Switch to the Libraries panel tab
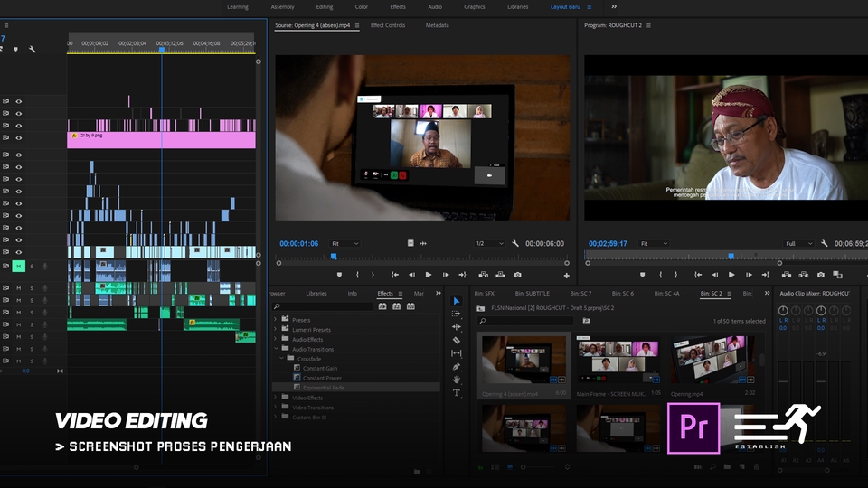 (x=316, y=293)
